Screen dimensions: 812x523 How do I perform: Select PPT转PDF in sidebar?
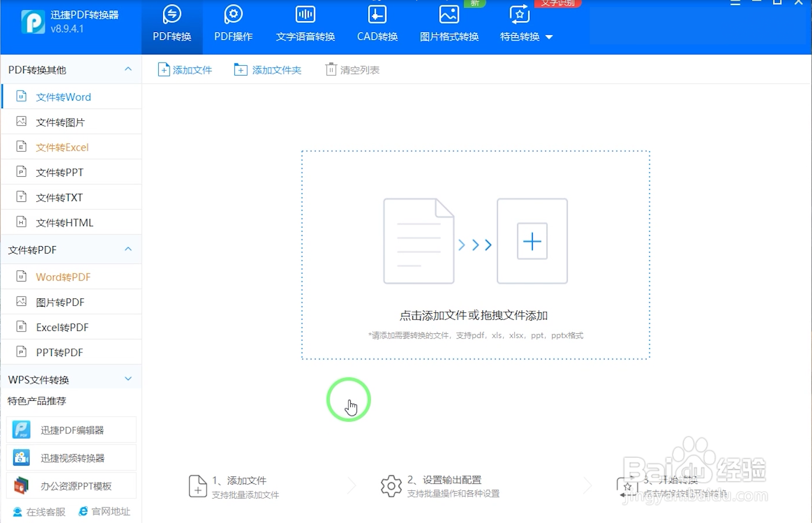click(72, 352)
